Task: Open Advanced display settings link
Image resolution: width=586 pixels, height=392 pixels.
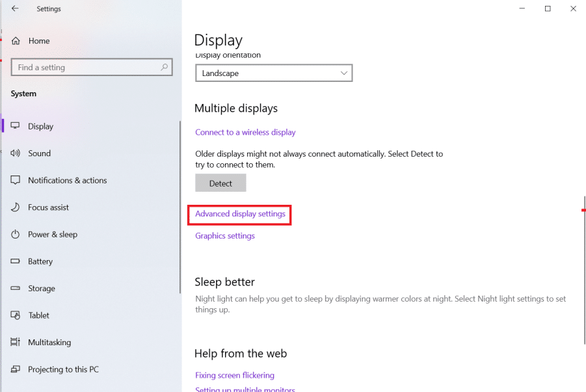Action: pyautogui.click(x=240, y=214)
